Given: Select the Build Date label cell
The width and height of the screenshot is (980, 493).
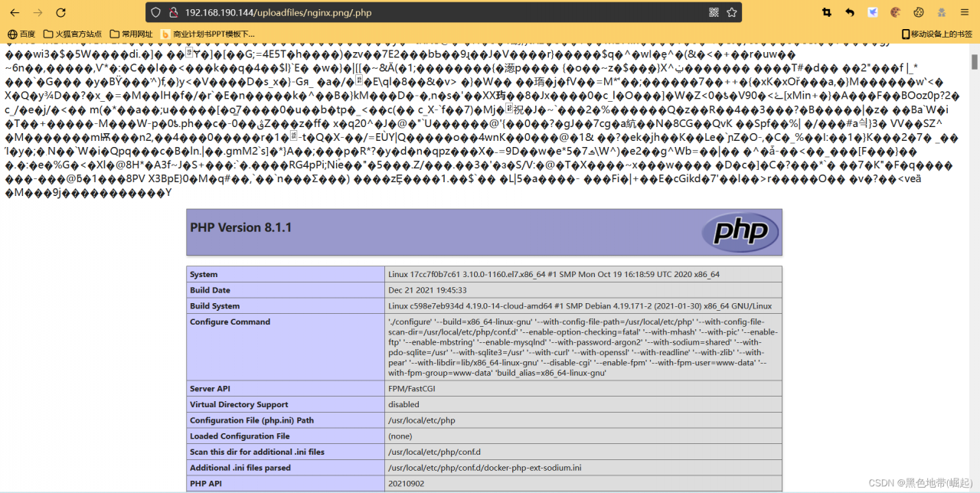Looking at the screenshot, I should tap(286, 290).
